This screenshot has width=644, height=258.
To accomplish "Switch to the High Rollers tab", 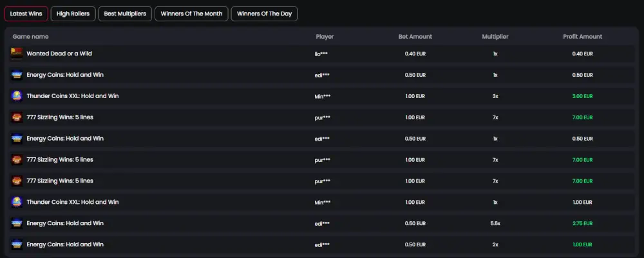I will [73, 14].
